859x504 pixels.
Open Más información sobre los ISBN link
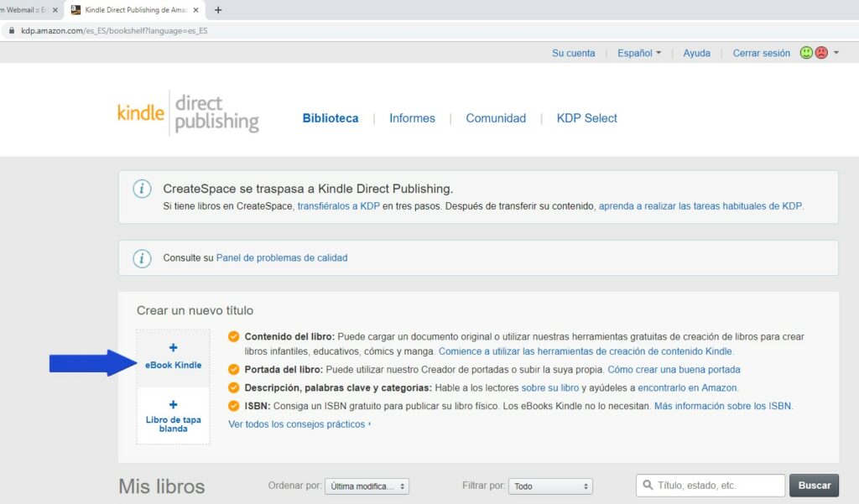point(722,406)
